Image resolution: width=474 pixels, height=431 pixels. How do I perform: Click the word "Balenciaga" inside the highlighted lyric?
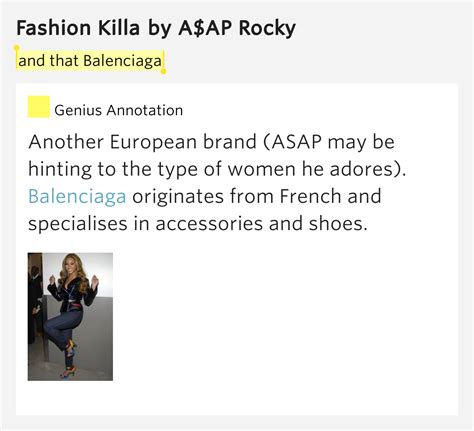(x=122, y=61)
